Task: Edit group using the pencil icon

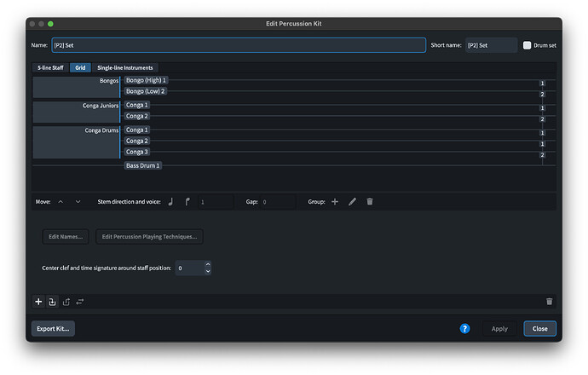Action: [352, 202]
